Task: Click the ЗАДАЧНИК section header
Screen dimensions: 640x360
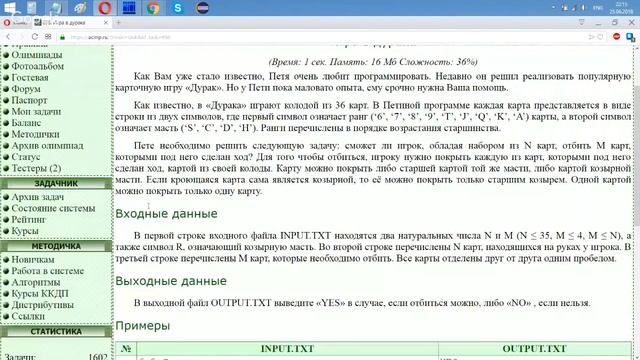Action: [x=56, y=184]
